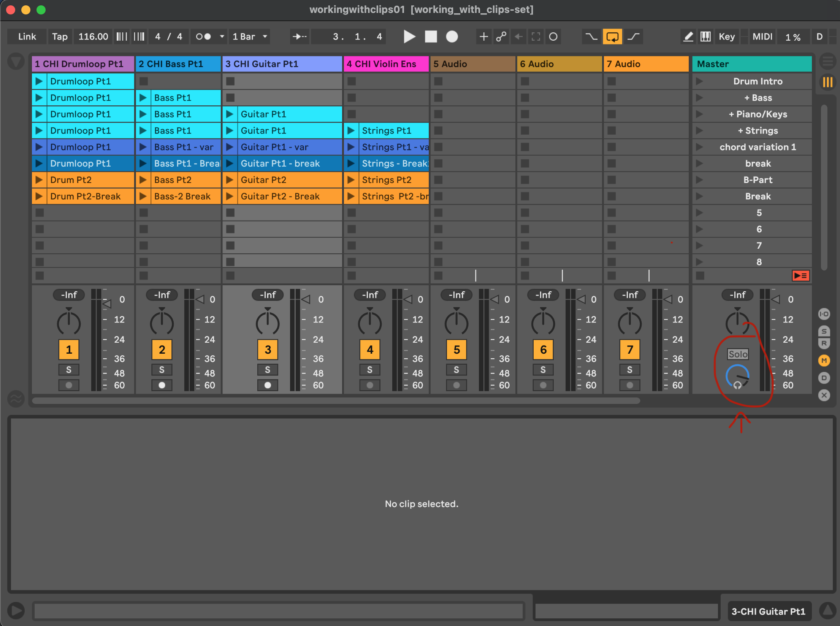Image resolution: width=840 pixels, height=626 pixels.
Task: Toggle the Arrangement Loop switch
Action: [612, 37]
